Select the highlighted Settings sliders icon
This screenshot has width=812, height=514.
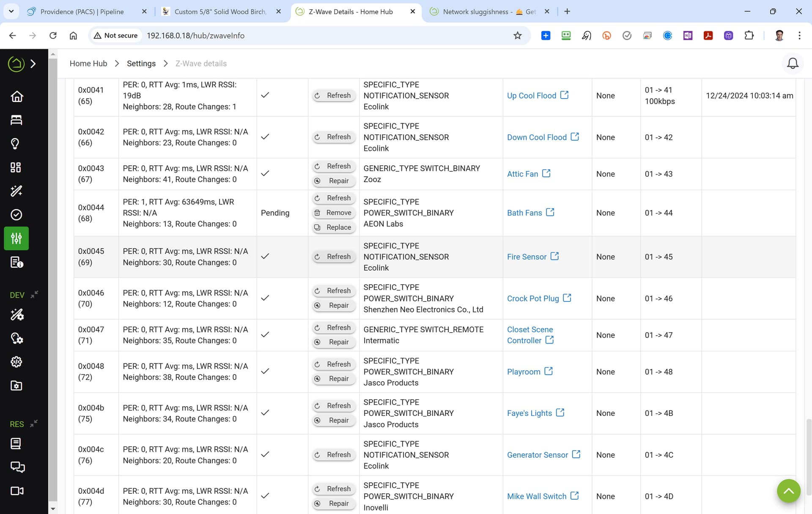coord(16,238)
